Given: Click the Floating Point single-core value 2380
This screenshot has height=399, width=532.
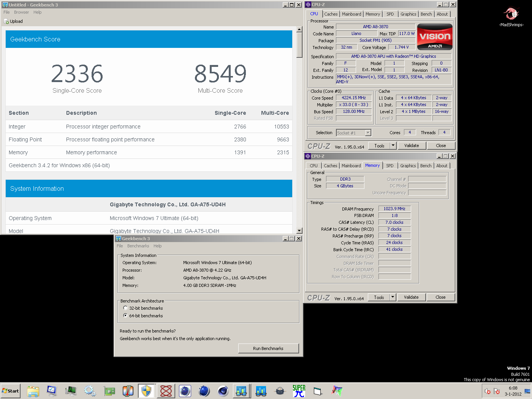Looking at the screenshot, I should [240, 139].
